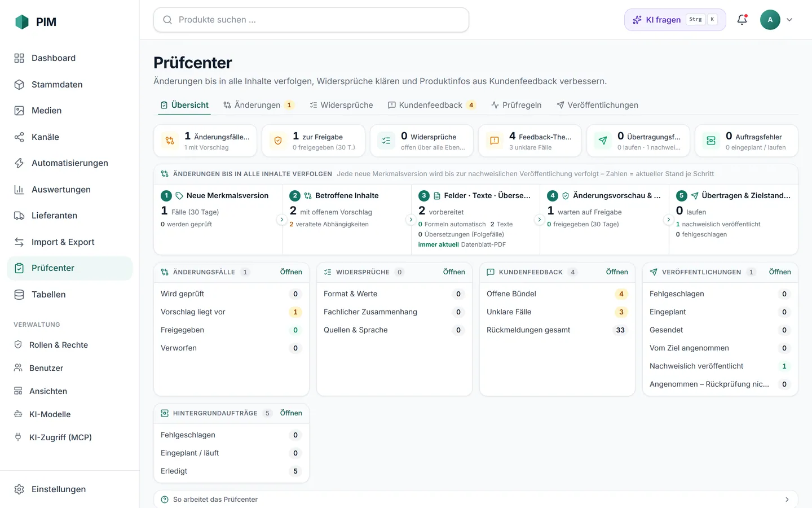
Task: Click chevron after Betroffene Inhalte step
Action: pyautogui.click(x=411, y=220)
